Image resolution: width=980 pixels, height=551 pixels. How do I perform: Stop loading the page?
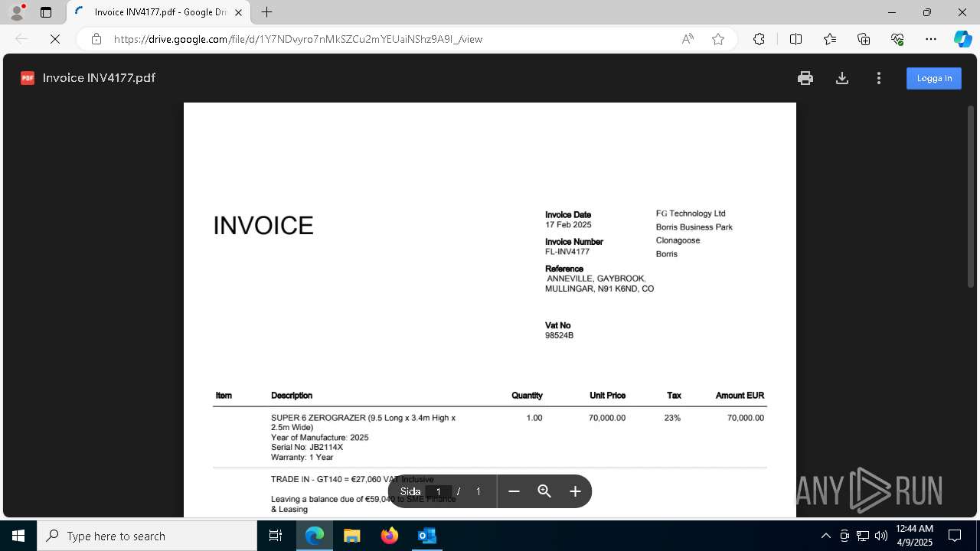pos(55,39)
